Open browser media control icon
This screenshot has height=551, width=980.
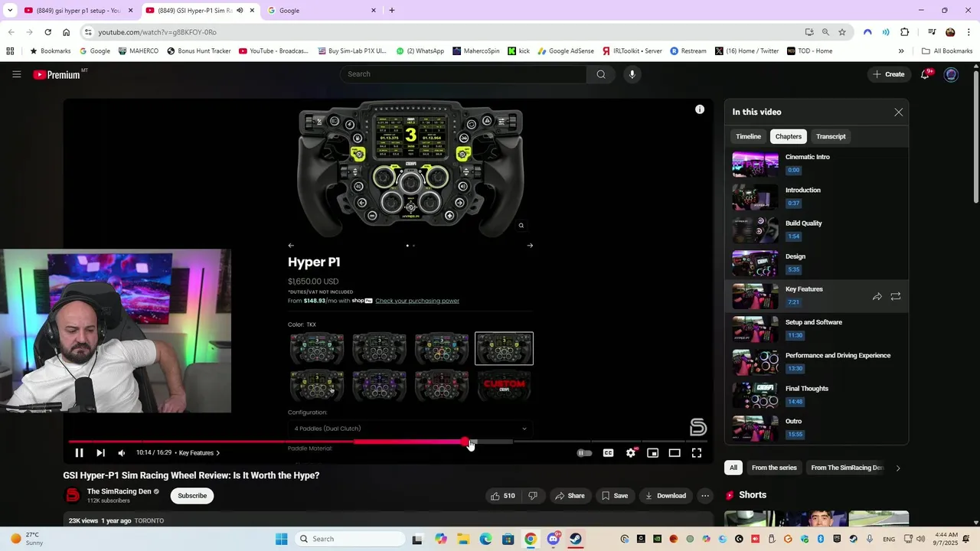932,32
